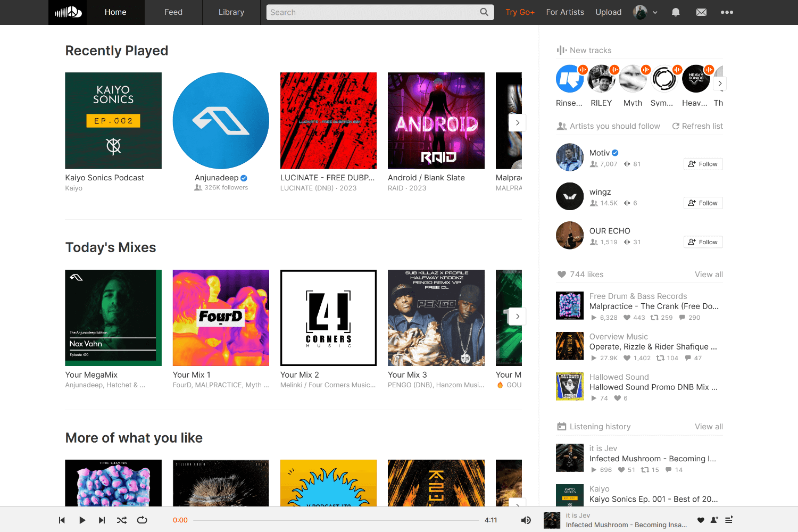Open Heav... new tracks avatar
Screen dimensions: 798x532
[696, 79]
